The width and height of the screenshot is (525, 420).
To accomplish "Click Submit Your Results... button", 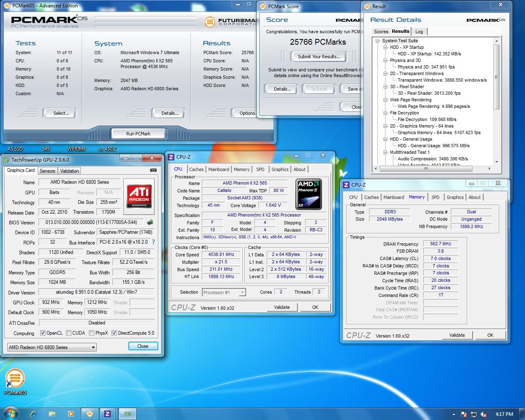I will (x=319, y=57).
